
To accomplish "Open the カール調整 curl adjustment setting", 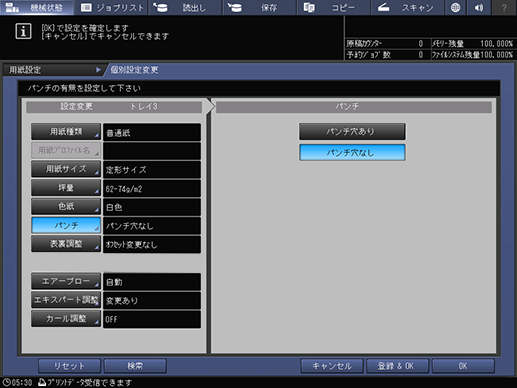I will [66, 318].
